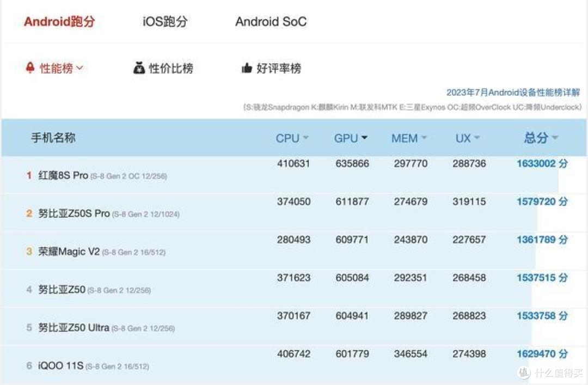This screenshot has width=588, height=385.
Task: Click MEM score 243870
Action: tap(411, 240)
